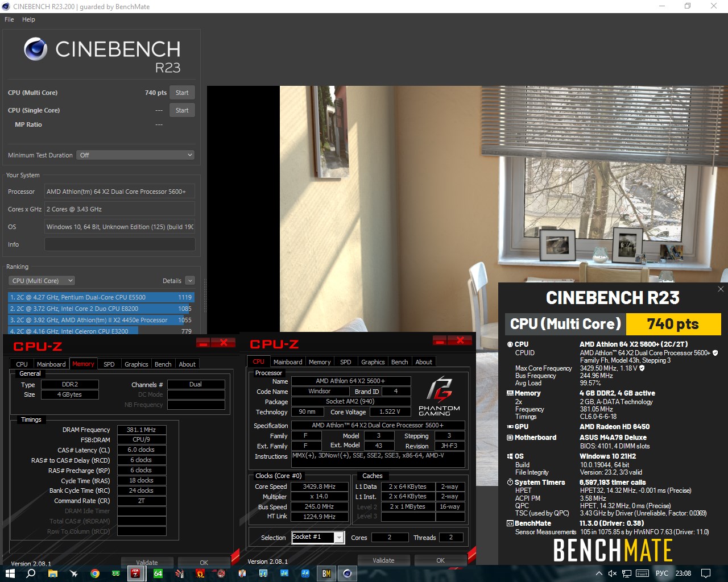Switch to BenchMate BM taskbar icon
The image size is (728, 582).
(x=326, y=573)
